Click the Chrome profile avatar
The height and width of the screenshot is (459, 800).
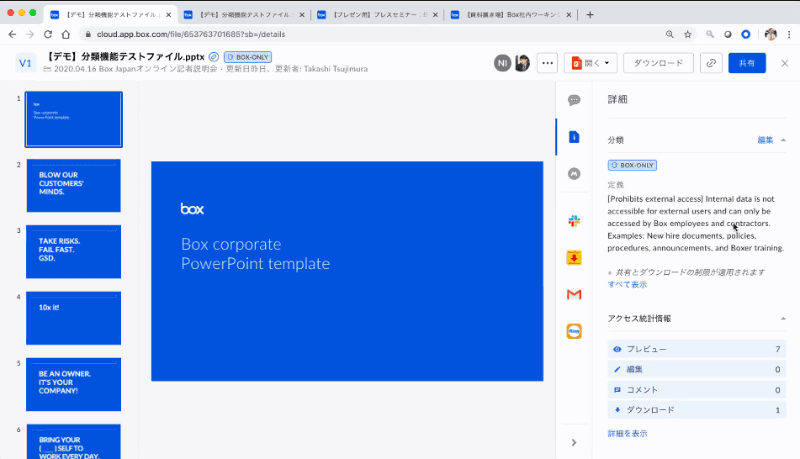[x=770, y=34]
